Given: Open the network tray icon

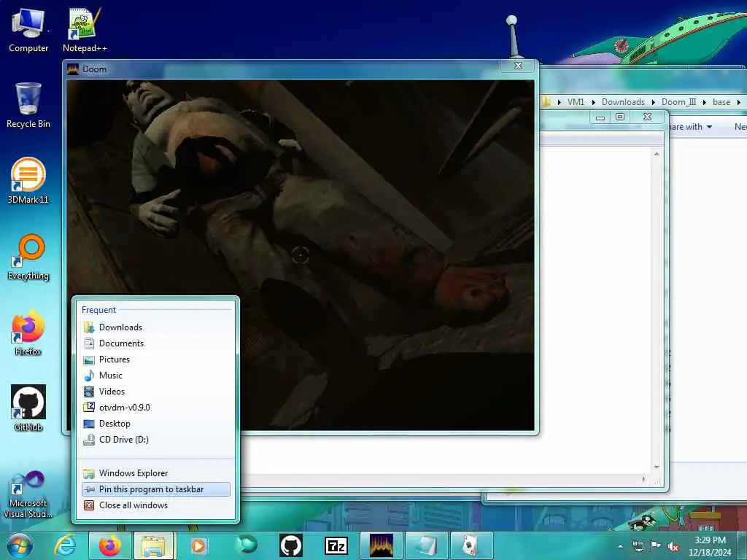Looking at the screenshot, I should pyautogui.click(x=638, y=547).
